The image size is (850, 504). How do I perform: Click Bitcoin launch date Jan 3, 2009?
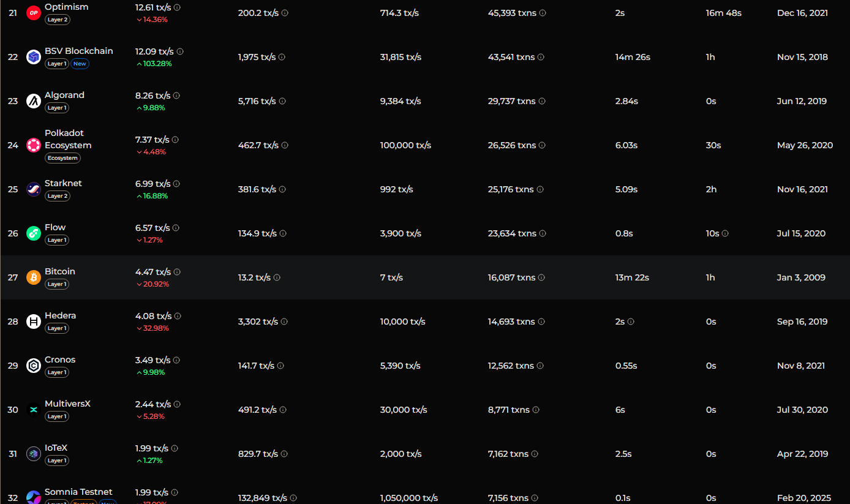point(801,277)
